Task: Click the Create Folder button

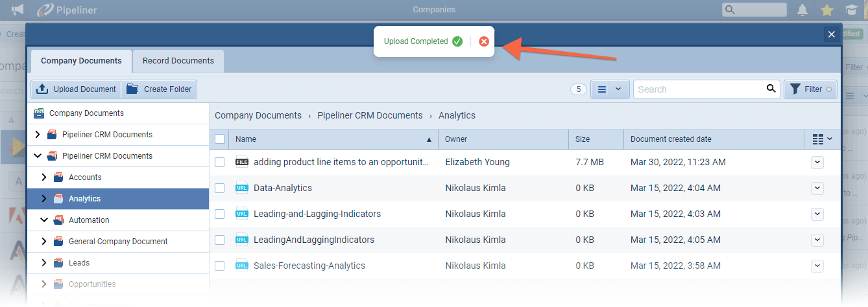Action: (160, 89)
